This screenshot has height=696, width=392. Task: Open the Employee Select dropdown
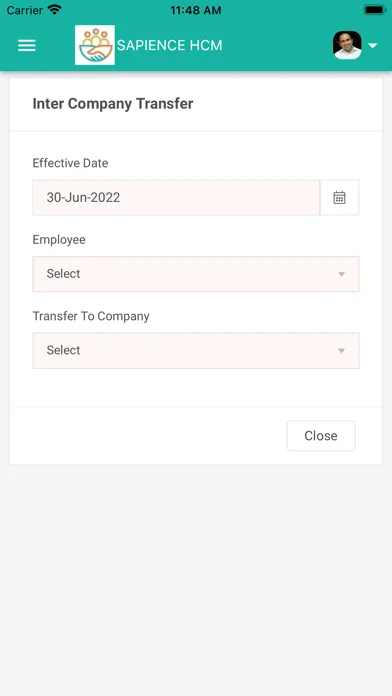pyautogui.click(x=196, y=274)
